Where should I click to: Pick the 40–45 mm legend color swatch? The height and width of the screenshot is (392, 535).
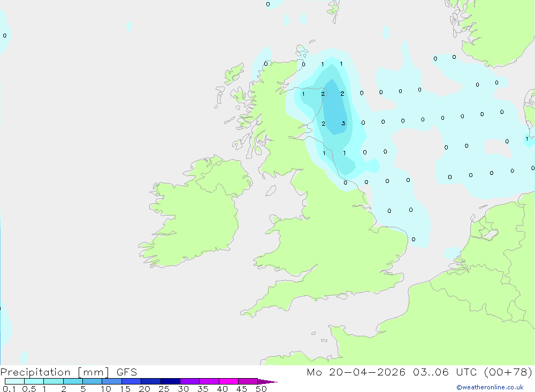[228, 381]
